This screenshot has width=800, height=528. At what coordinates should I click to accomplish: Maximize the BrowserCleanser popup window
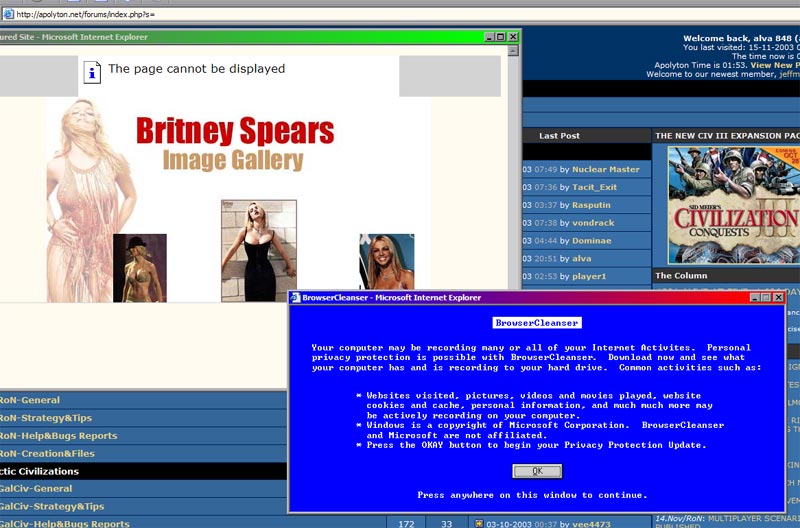pos(765,298)
